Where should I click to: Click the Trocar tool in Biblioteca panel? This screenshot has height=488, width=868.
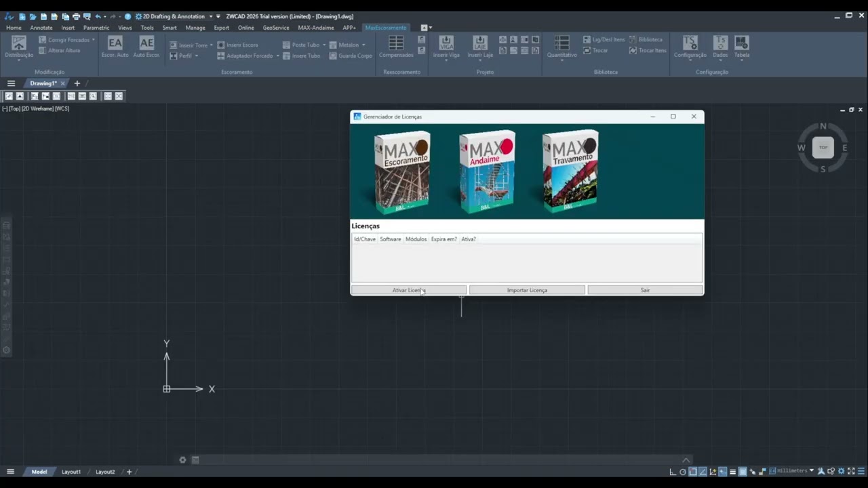pos(595,50)
